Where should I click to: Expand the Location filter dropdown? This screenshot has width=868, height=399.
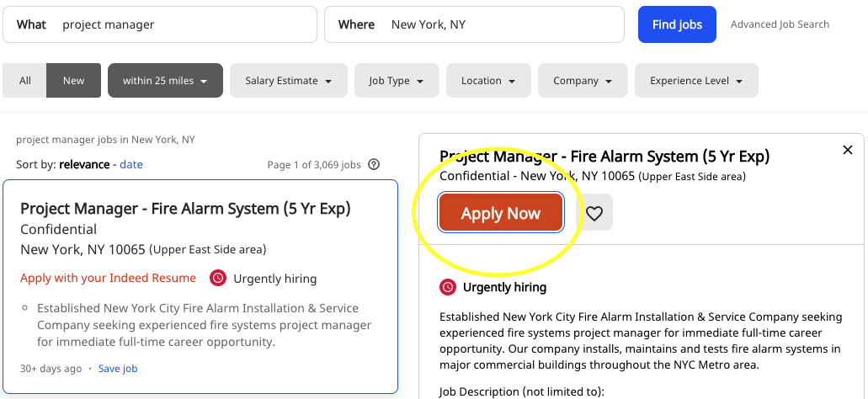tap(488, 80)
